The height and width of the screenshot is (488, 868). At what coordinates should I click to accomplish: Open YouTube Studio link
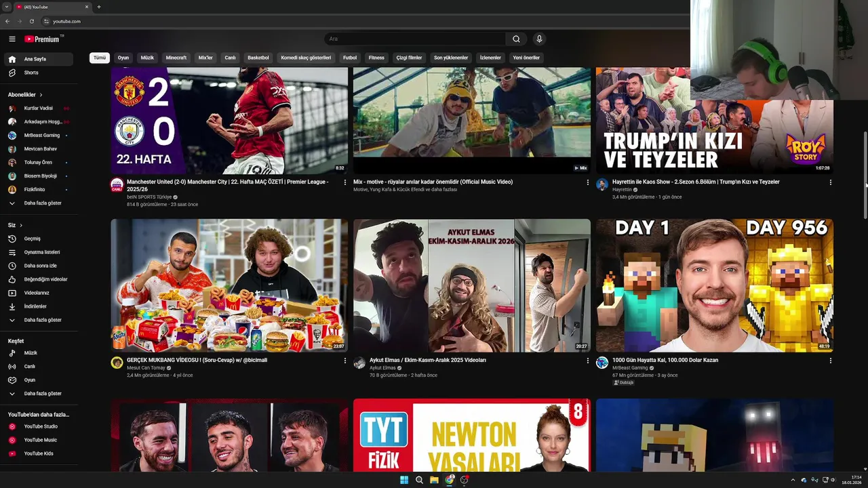39,426
